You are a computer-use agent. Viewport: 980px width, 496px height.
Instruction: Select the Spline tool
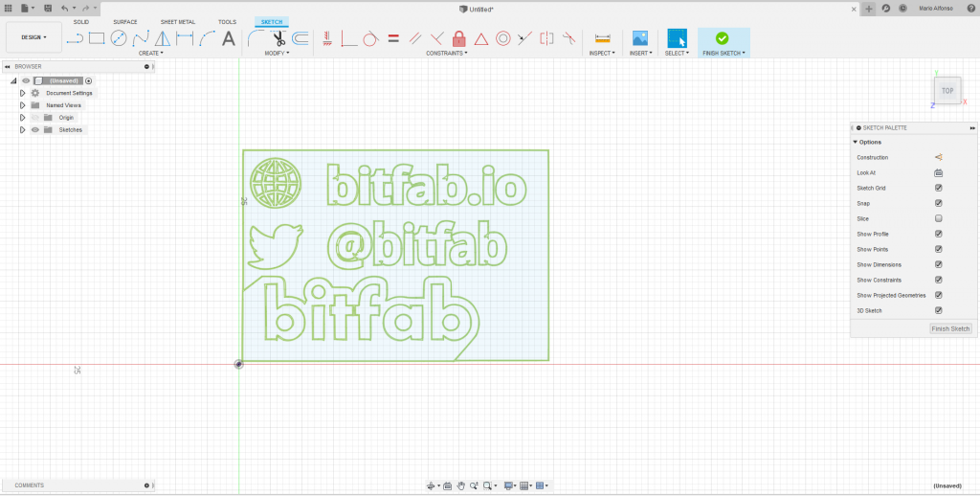pos(141,38)
